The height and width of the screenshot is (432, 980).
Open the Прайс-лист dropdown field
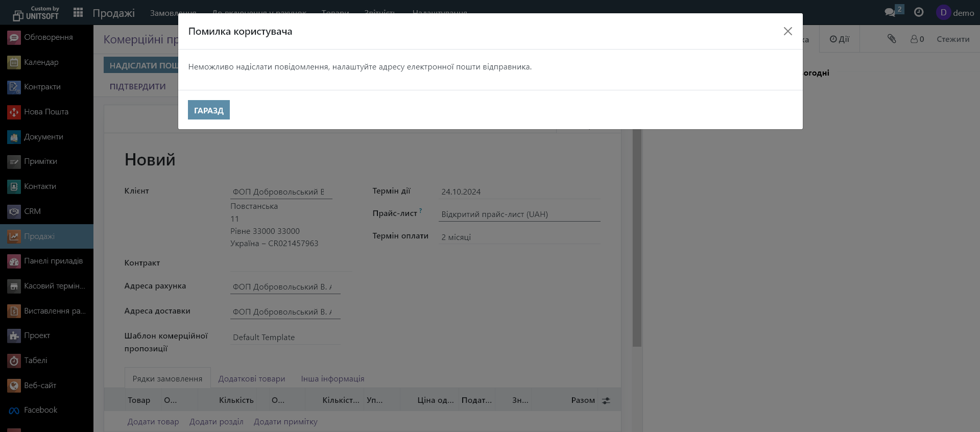(519, 214)
